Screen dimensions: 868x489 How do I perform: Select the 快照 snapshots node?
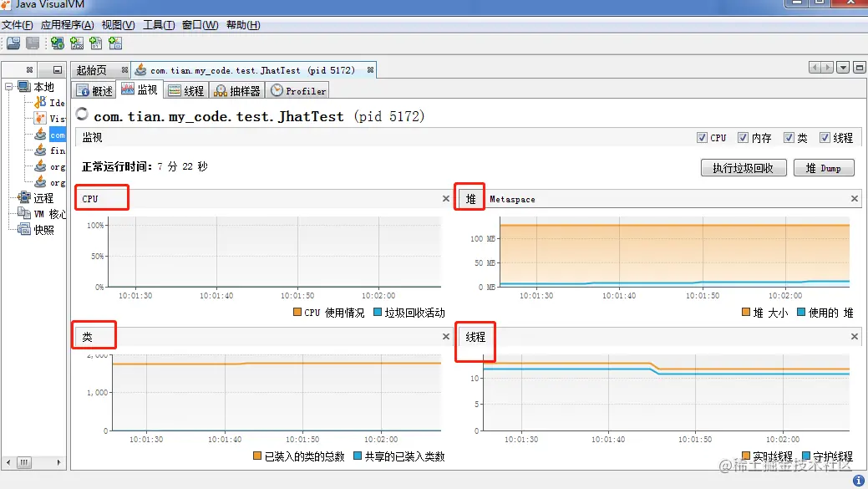[36, 229]
